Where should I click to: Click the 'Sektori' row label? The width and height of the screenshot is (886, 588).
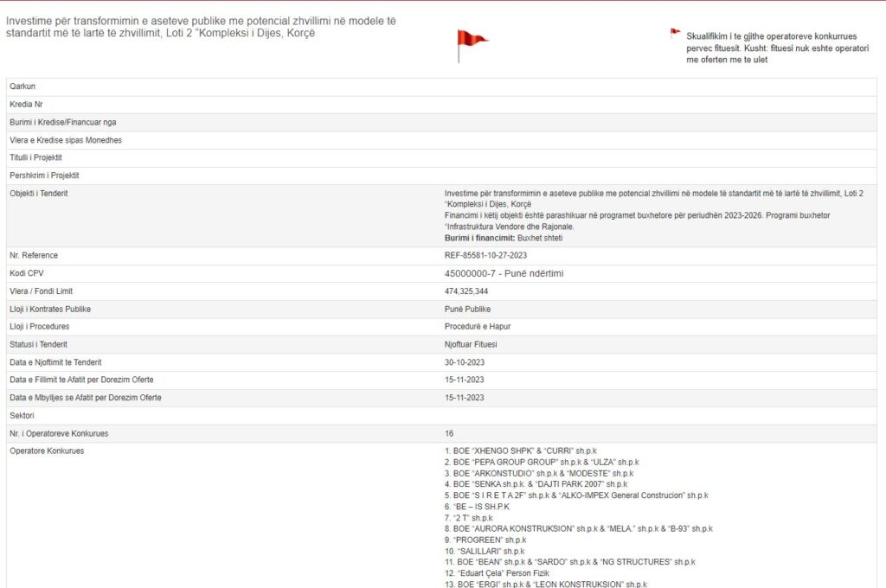point(23,416)
